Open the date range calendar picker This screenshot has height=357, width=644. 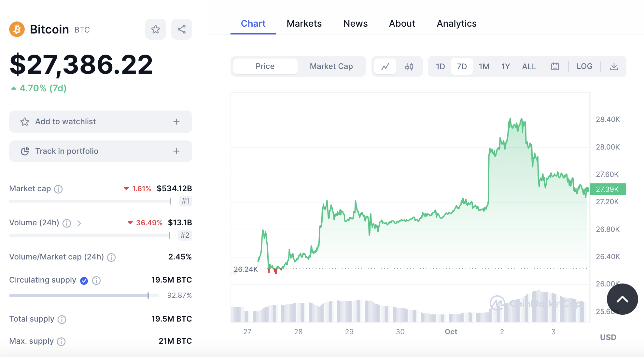[x=555, y=66]
